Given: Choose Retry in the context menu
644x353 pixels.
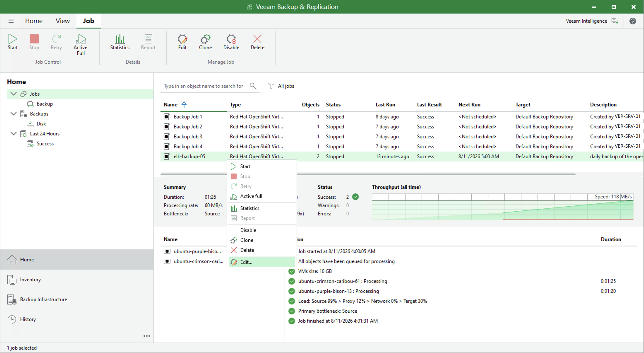Looking at the screenshot, I should [262, 186].
